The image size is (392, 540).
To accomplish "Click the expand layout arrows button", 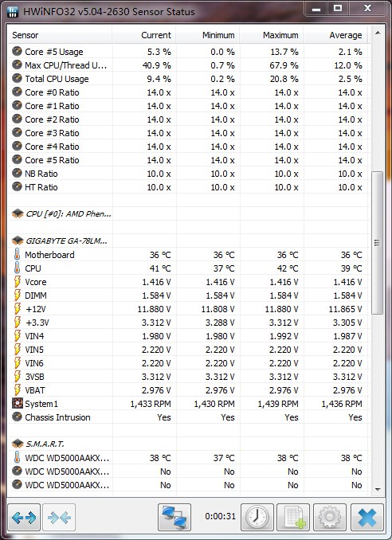I will tap(24, 517).
